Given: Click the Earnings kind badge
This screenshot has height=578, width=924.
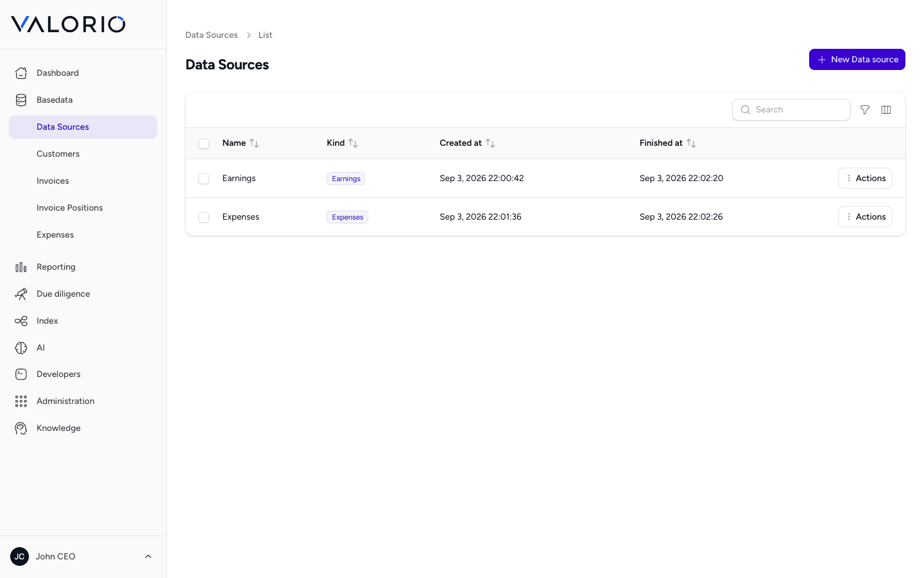Looking at the screenshot, I should [x=346, y=179].
